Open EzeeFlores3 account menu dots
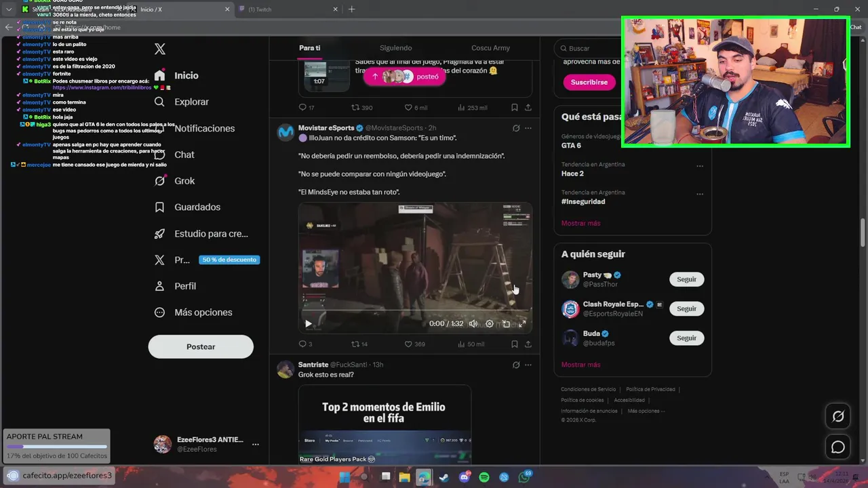Screen dimensions: 868x488 point(256,445)
